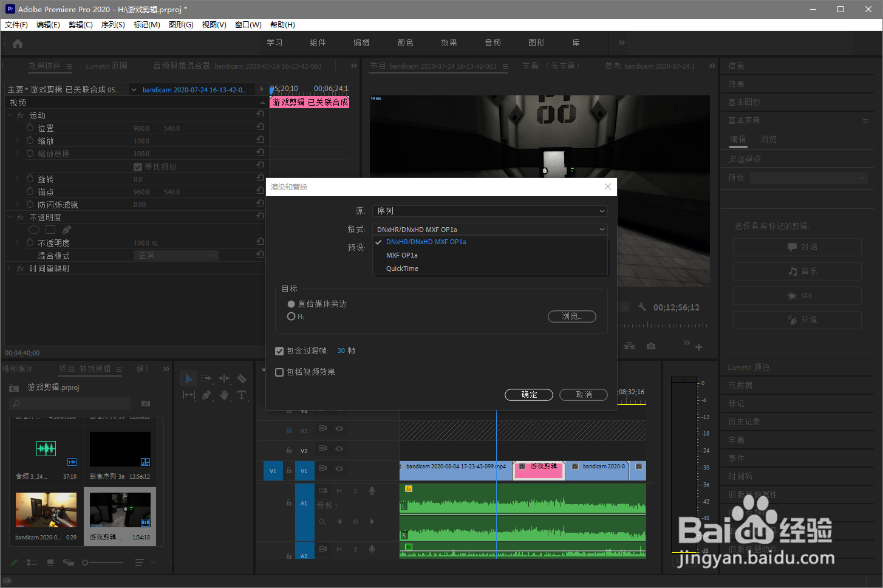Viewport: 883px width, 588px height.
Task: Reset the Motion effect
Action: 261,114
